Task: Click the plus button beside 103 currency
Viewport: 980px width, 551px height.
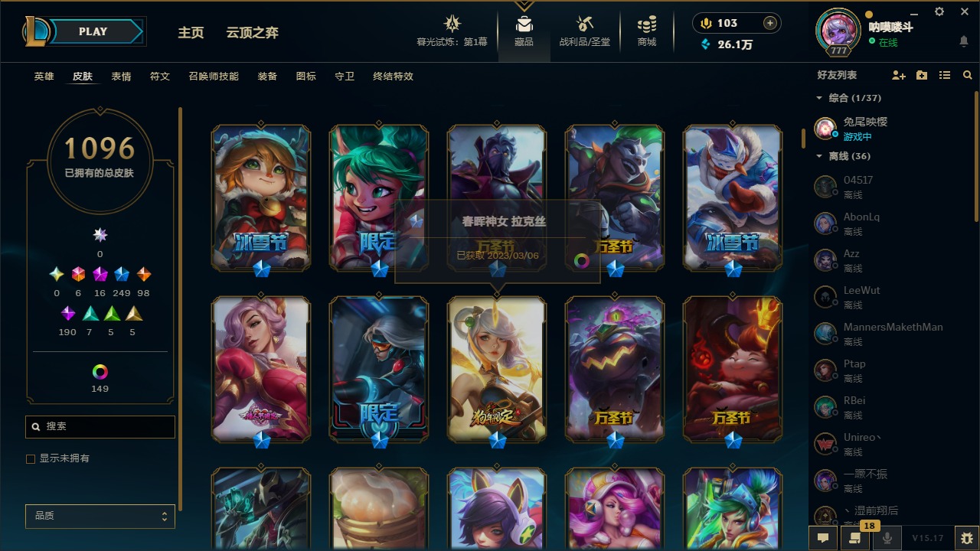Action: (770, 23)
